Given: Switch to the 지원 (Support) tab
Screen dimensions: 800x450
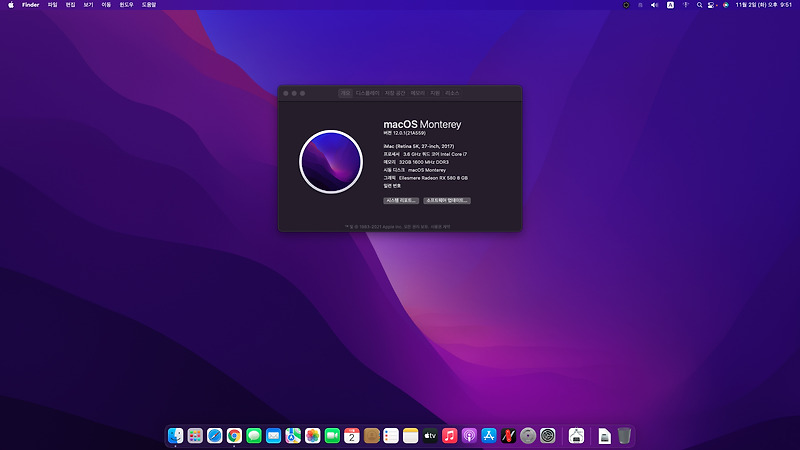Looking at the screenshot, I should [435, 93].
